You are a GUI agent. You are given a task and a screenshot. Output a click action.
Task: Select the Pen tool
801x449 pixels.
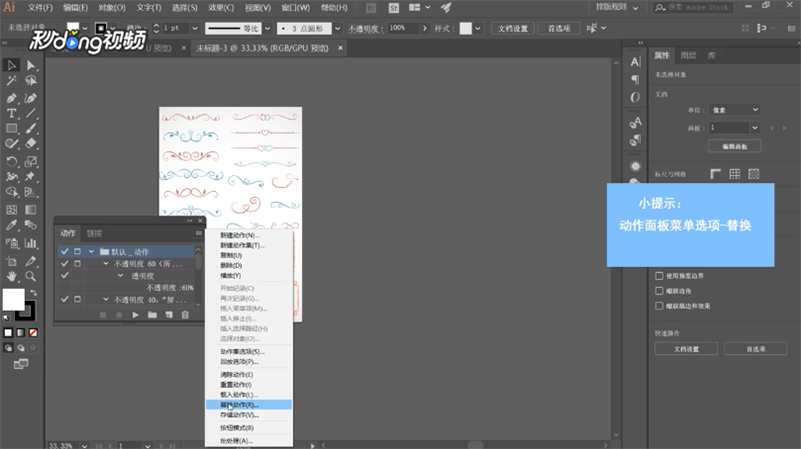click(x=11, y=98)
